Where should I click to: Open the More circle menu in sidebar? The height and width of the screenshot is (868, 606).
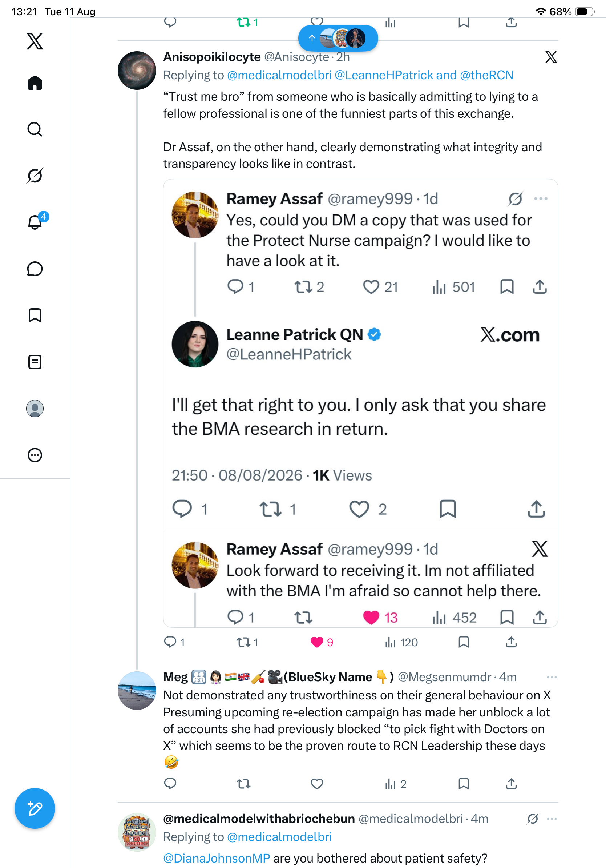[x=35, y=455]
